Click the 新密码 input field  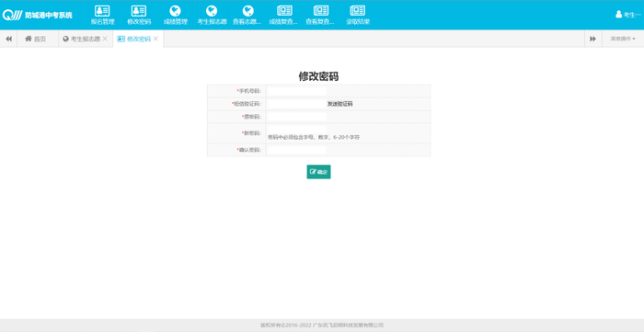[x=297, y=130]
